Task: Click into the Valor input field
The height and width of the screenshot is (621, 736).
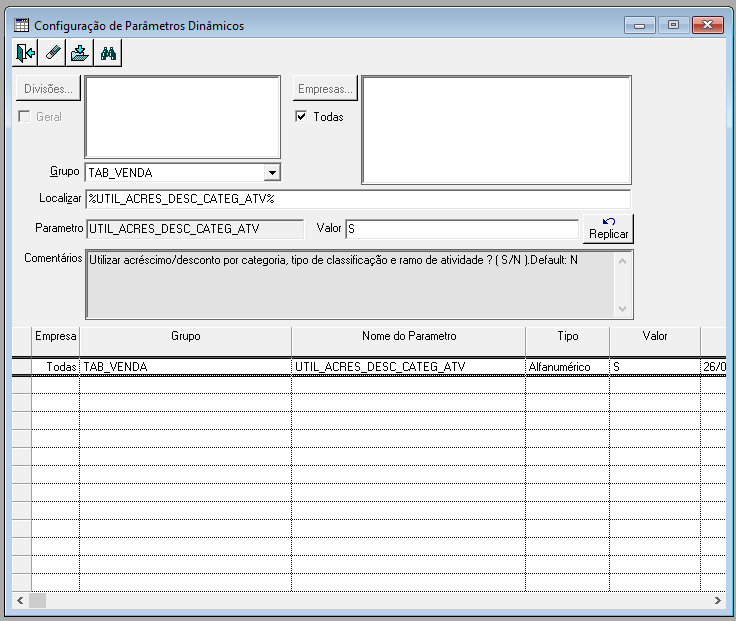Action: coord(462,229)
